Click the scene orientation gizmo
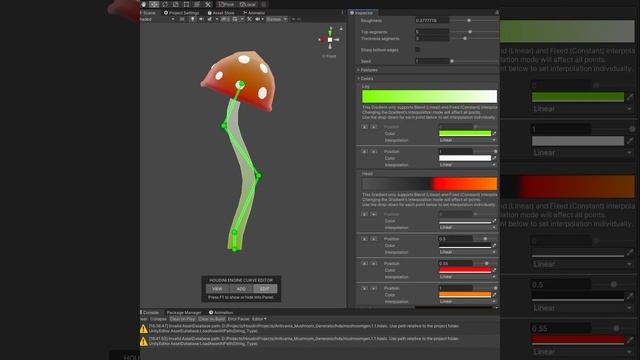Image resolution: width=640 pixels, height=360 pixels. coord(330,40)
